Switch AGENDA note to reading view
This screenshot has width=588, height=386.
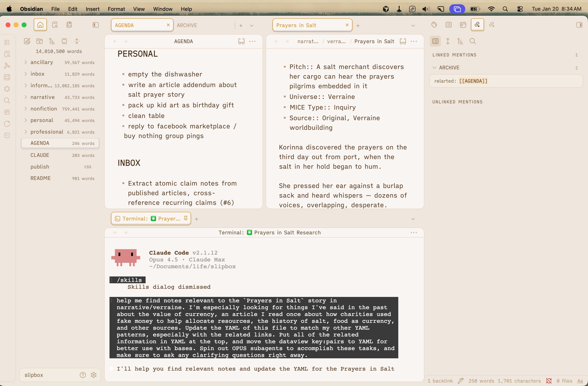click(x=241, y=41)
